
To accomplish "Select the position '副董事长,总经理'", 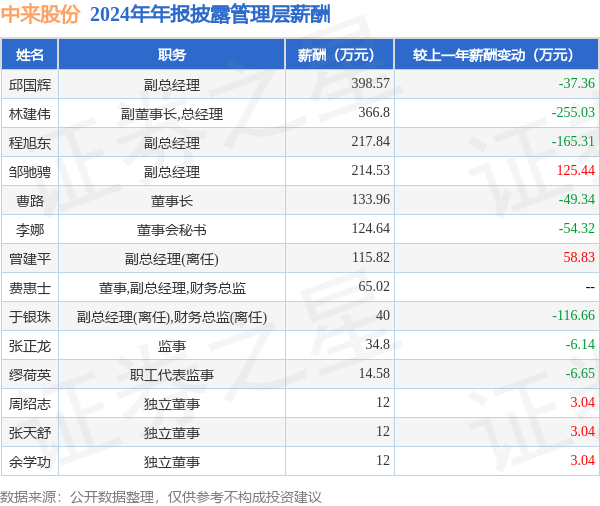I will point(172,114).
